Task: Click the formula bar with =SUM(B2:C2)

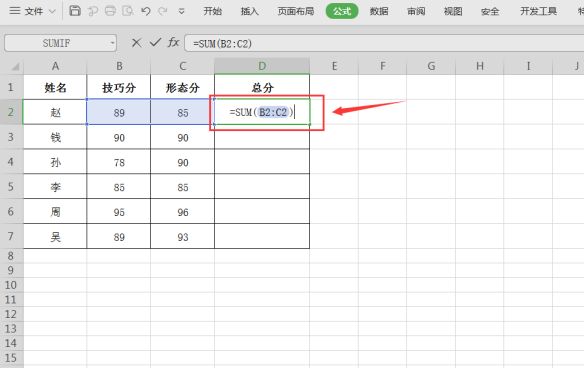Action: (384, 44)
